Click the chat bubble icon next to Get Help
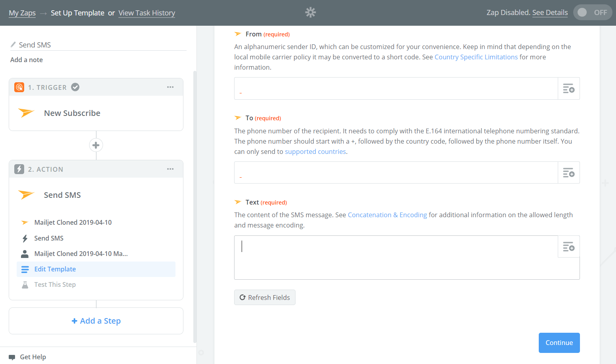 pos(12,357)
